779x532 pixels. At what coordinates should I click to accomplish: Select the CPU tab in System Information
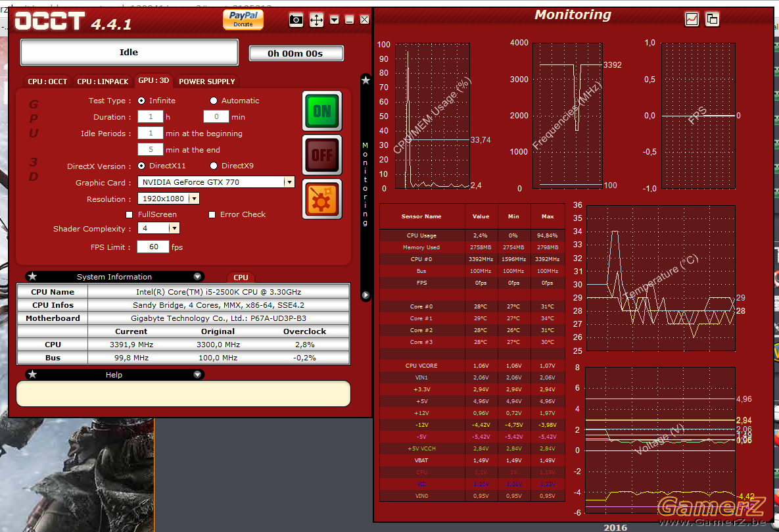click(241, 278)
